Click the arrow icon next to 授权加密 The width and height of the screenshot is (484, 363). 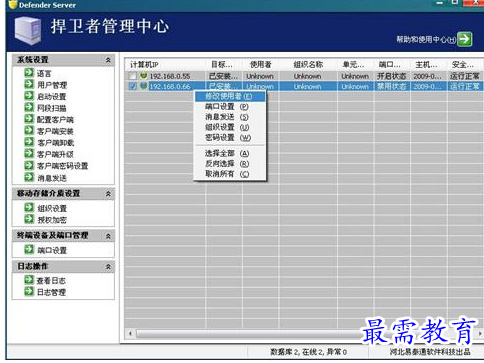point(29,219)
